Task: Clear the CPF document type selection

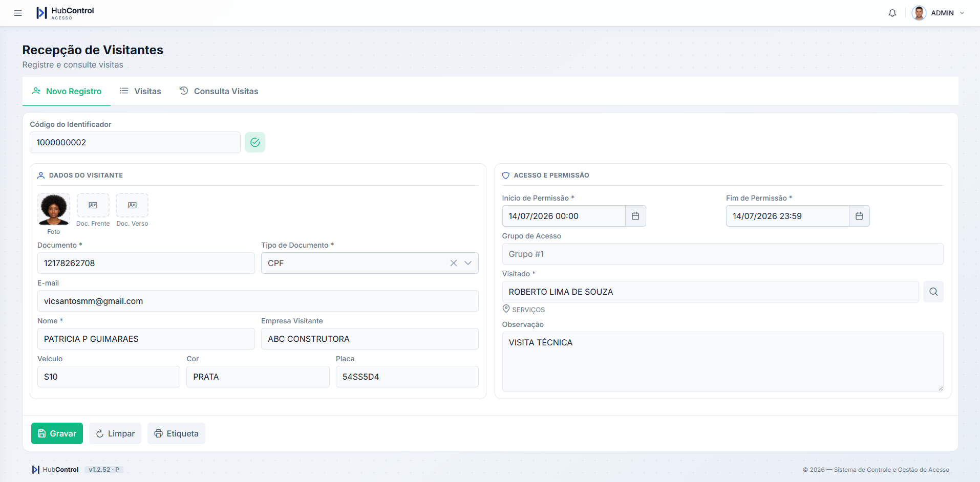Action: click(x=454, y=263)
